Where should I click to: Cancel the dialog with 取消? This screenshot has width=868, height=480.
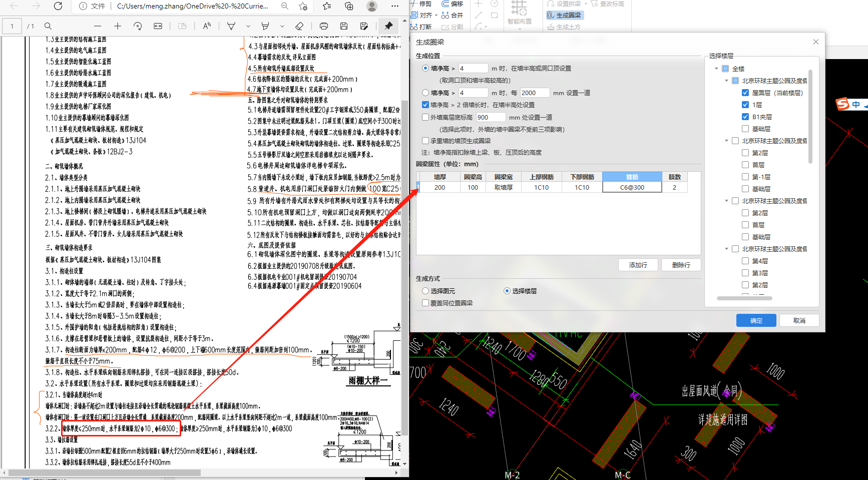[799, 320]
